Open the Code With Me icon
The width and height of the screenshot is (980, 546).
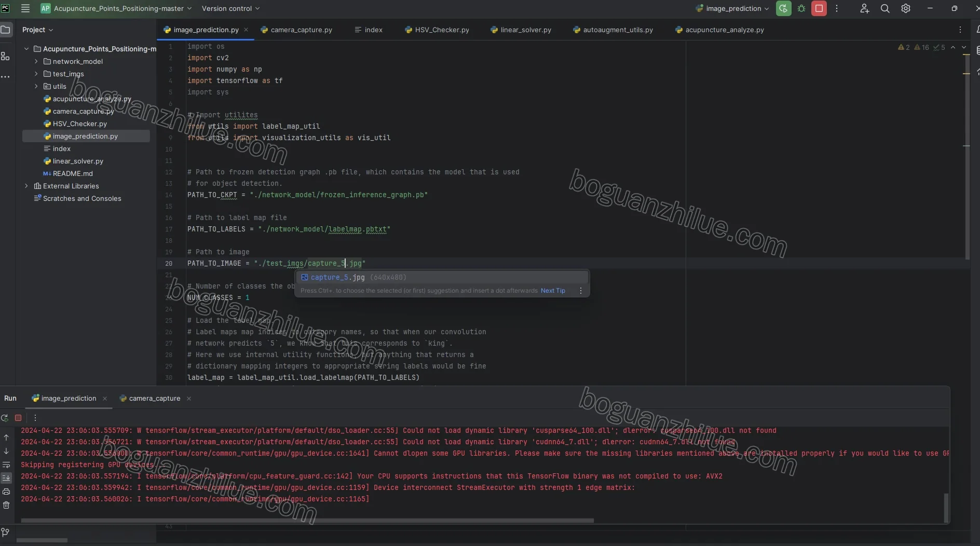(x=864, y=8)
